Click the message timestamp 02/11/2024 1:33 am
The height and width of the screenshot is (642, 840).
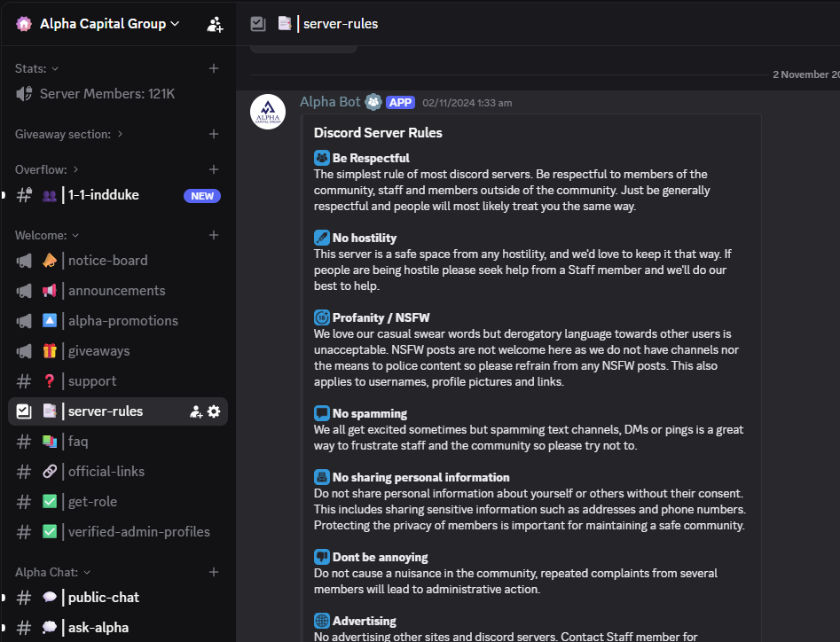(467, 103)
